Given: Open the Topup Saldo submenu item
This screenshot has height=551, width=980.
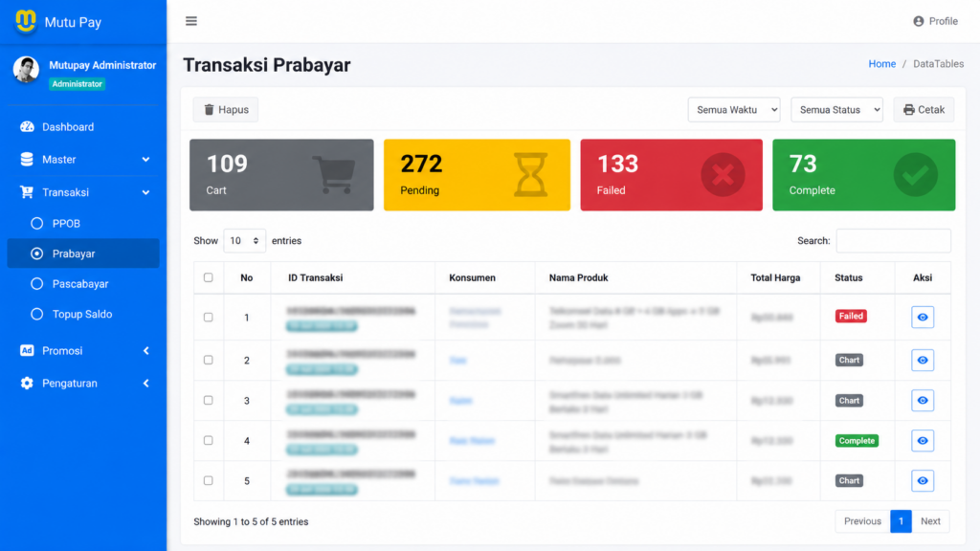Looking at the screenshot, I should pos(83,314).
